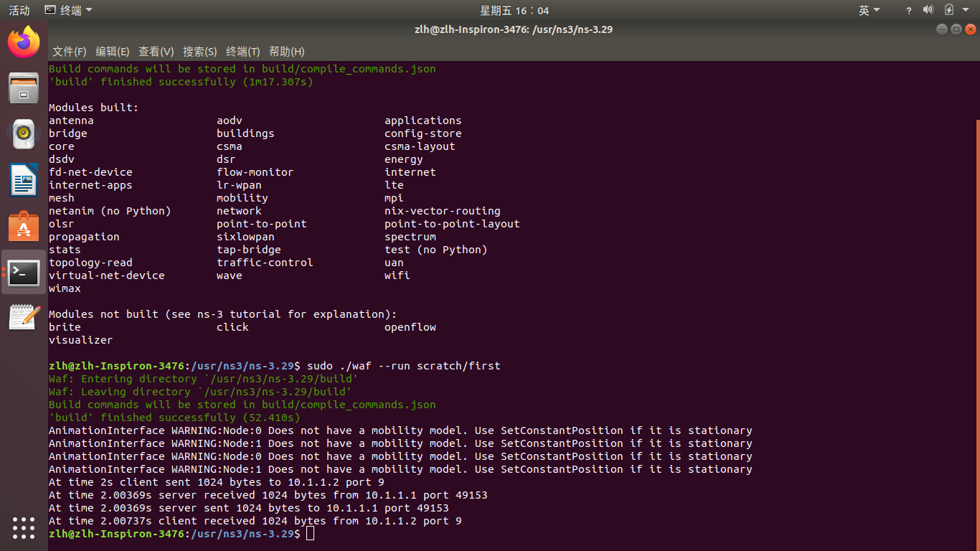
Task: Click the volume icon in top bar
Action: click(x=928, y=10)
